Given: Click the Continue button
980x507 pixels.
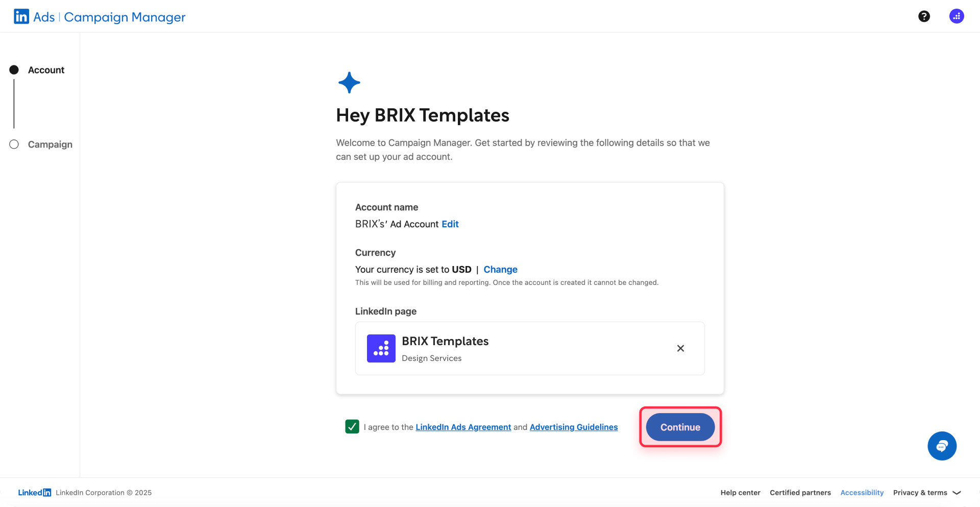Looking at the screenshot, I should (x=680, y=427).
